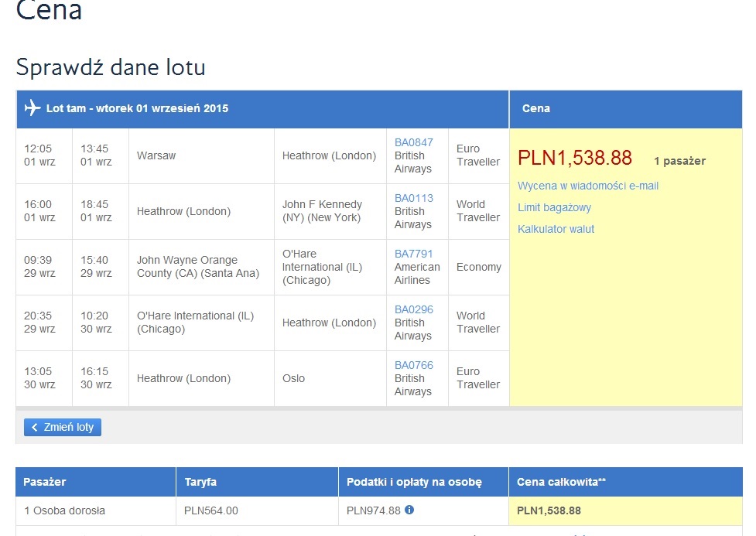Click Heathrow (London) destination in 20:35 row

click(330, 323)
